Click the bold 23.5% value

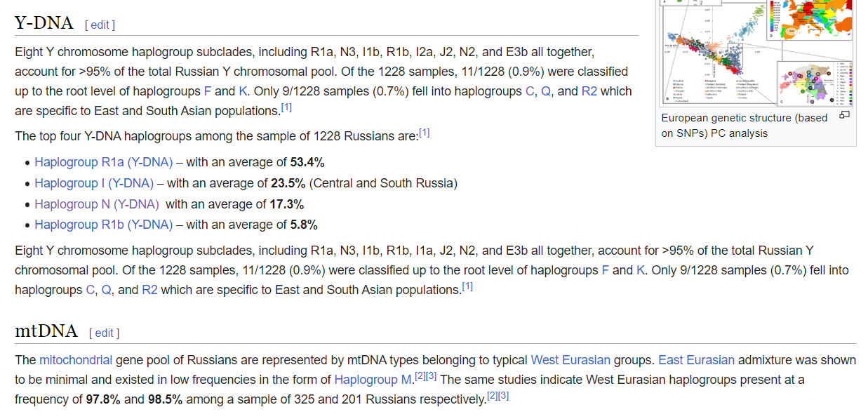[288, 183]
